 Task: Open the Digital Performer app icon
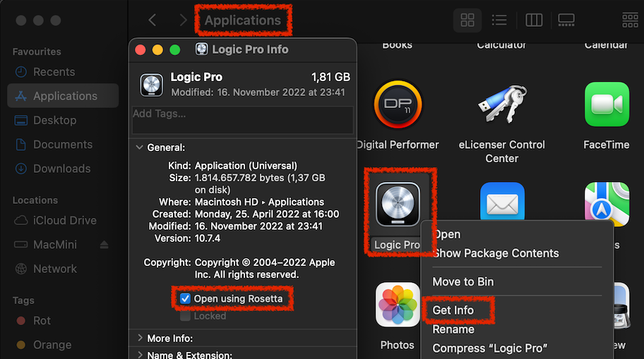[x=398, y=104]
